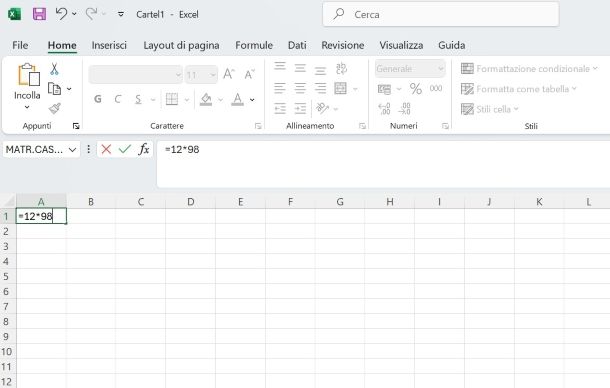Viewport: 610px width, 388px height.
Task: Click the Center text icon
Action: point(300,88)
